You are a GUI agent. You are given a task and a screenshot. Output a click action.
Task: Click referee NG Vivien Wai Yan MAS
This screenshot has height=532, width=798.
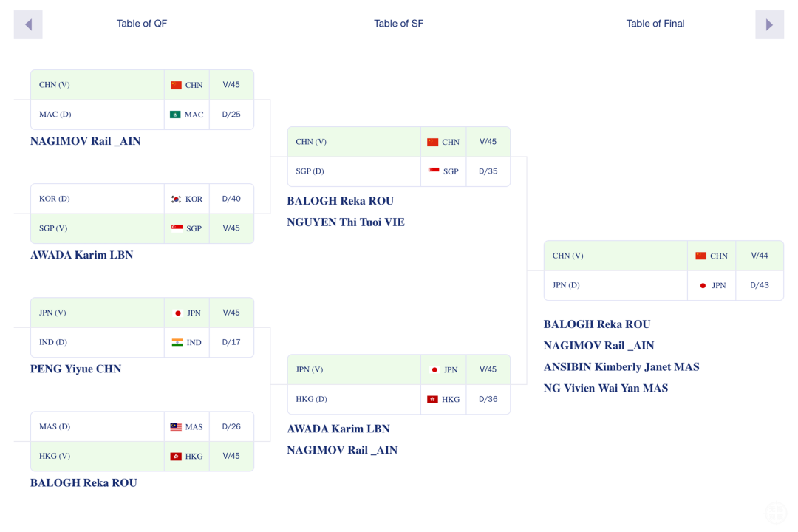pos(605,388)
